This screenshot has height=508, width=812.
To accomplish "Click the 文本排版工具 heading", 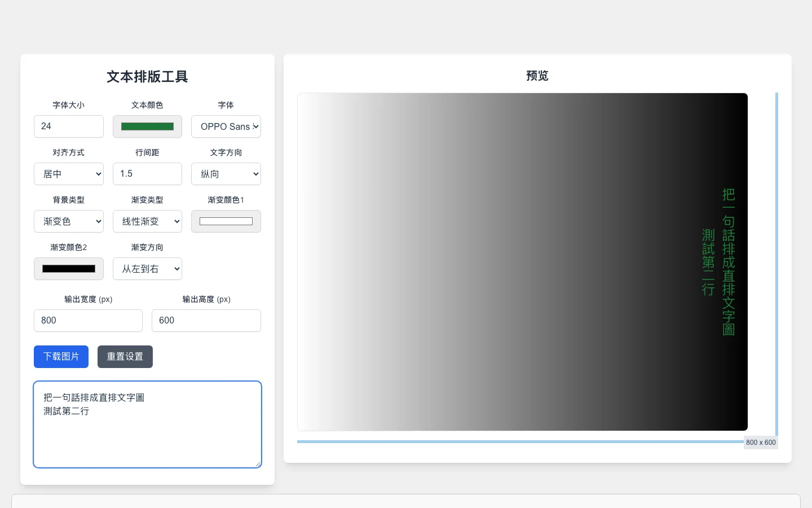I will [x=147, y=77].
